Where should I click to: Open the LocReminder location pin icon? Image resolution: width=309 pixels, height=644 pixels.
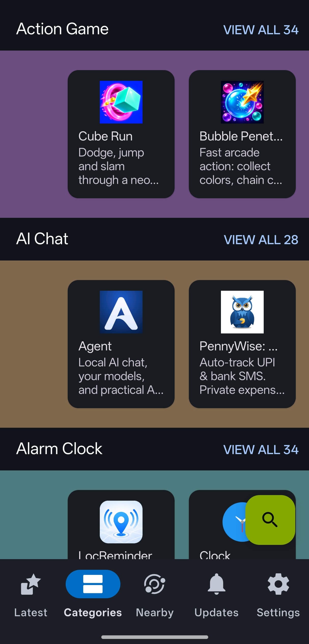(121, 522)
